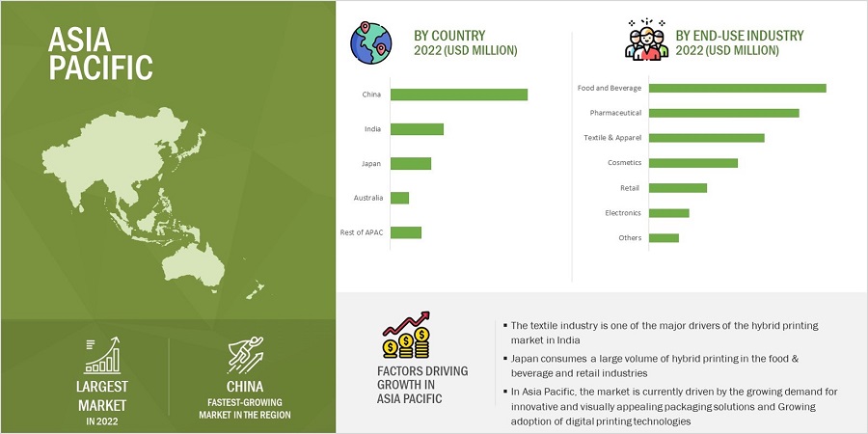Image resolution: width=868 pixels, height=434 pixels.
Task: Click the Retail industry bar
Action: coord(677,188)
